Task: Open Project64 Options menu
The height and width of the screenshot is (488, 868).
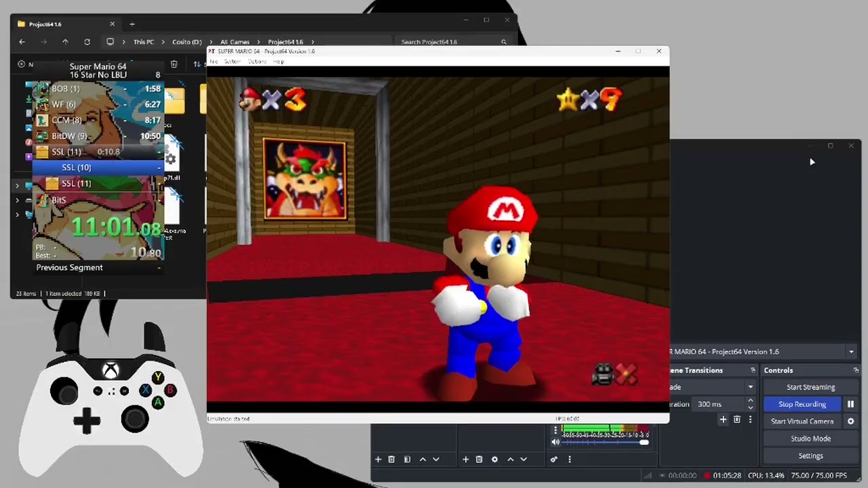Action: pos(257,62)
